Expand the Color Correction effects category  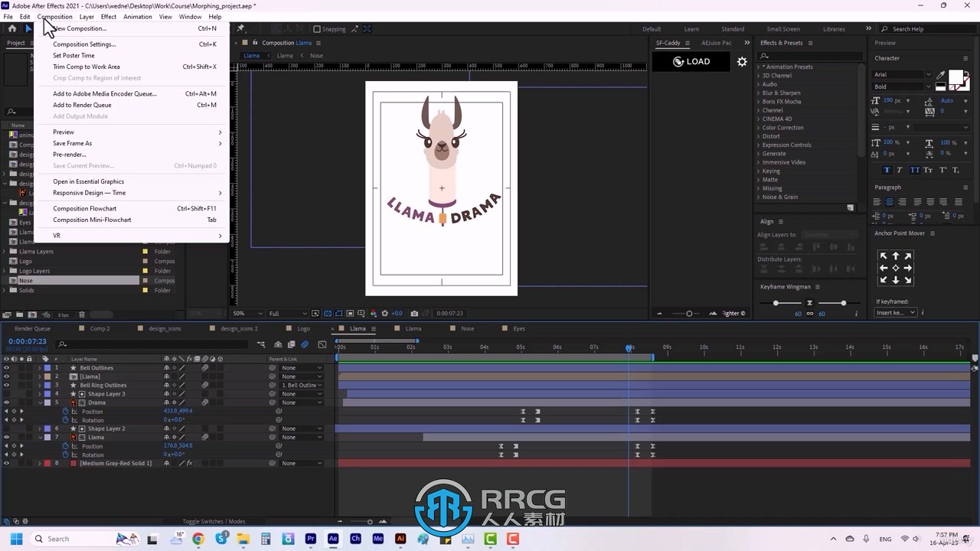point(759,128)
